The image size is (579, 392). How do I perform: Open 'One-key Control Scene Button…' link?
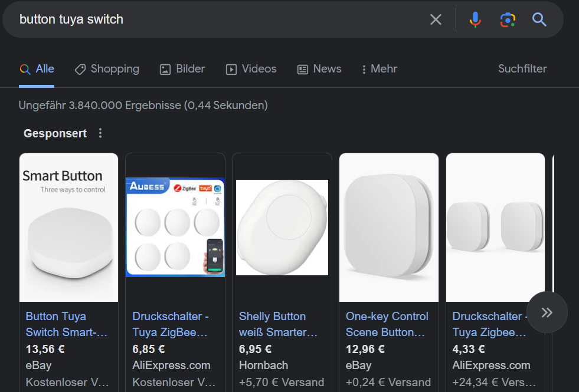click(387, 324)
